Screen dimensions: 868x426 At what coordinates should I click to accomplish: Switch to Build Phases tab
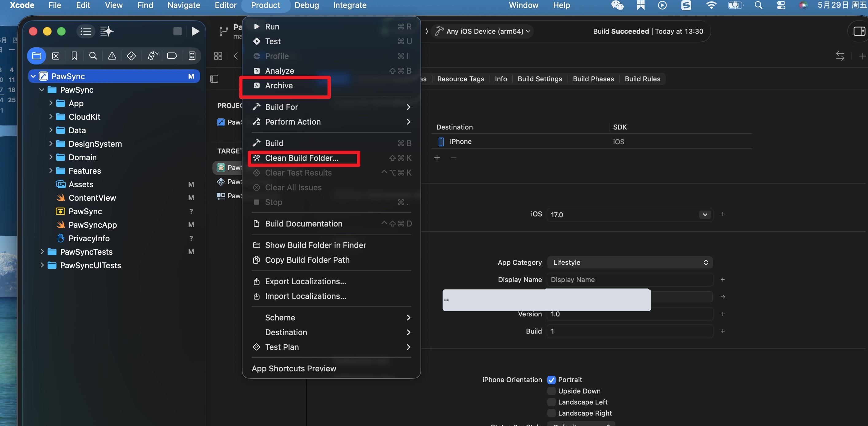pos(593,79)
